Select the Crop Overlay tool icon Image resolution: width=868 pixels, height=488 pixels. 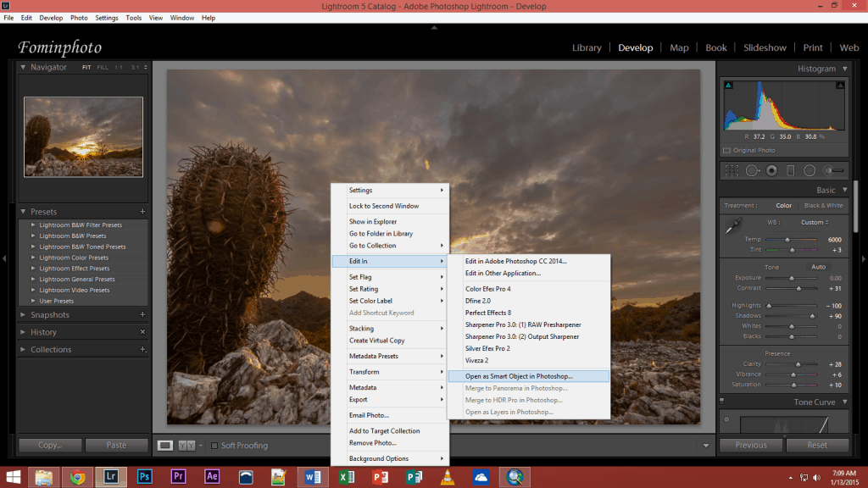click(732, 171)
